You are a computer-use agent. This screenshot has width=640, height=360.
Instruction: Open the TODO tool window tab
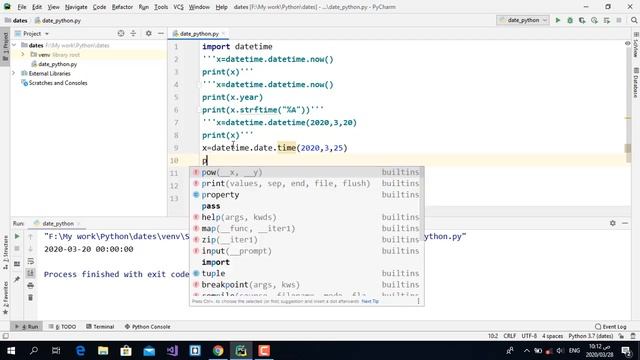tap(62, 327)
